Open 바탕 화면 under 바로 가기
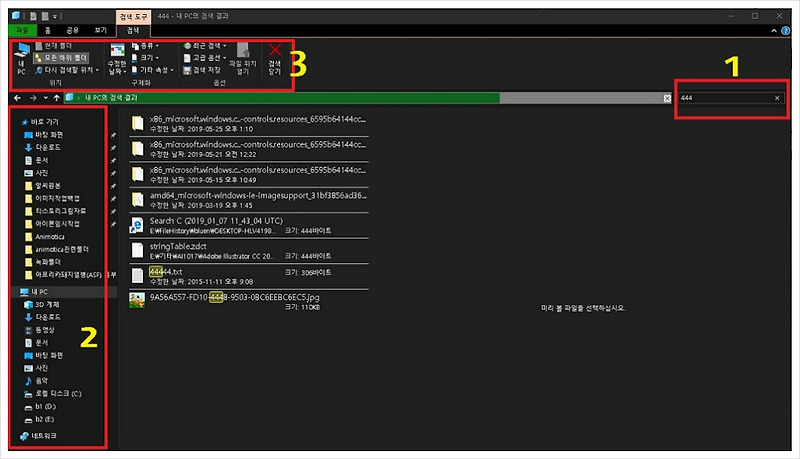The height and width of the screenshot is (459, 800). click(x=44, y=135)
